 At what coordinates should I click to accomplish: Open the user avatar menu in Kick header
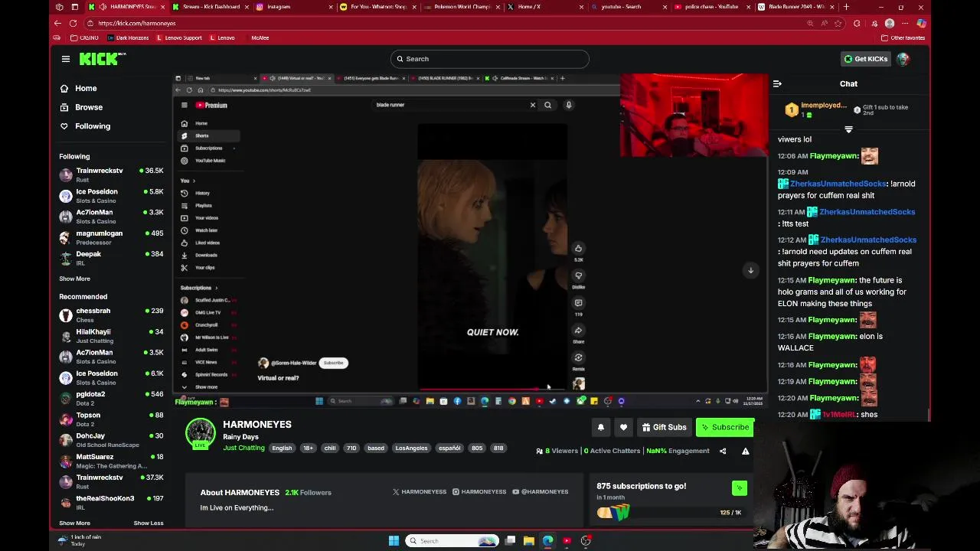(903, 59)
